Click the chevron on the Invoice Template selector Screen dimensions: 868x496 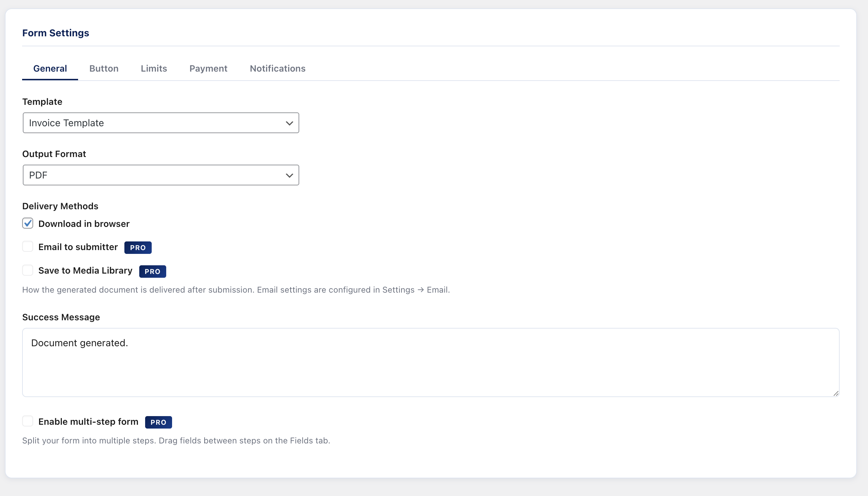pyautogui.click(x=290, y=123)
